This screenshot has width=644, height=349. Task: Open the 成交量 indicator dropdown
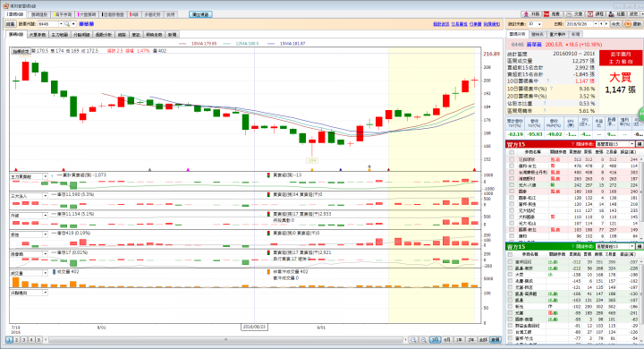46,273
